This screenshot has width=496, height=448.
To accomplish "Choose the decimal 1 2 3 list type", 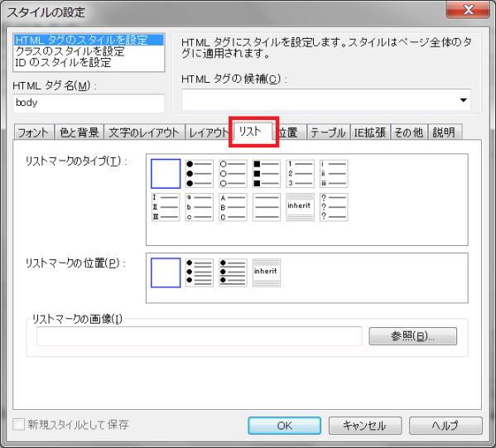I will [x=300, y=174].
